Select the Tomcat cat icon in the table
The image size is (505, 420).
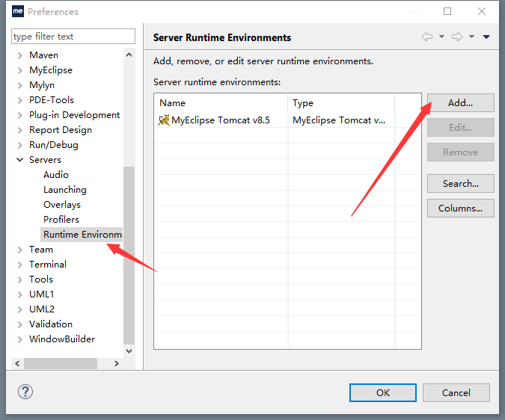(164, 120)
